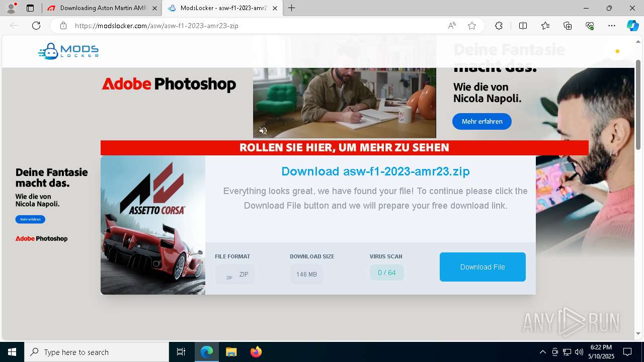Open Browser essentials heart icon

pos(590,26)
